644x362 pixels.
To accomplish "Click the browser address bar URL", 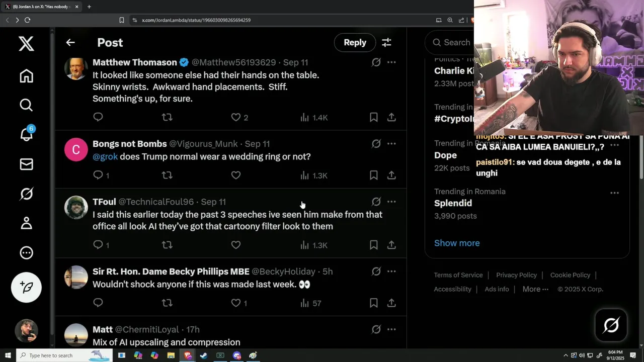I will pyautogui.click(x=196, y=20).
